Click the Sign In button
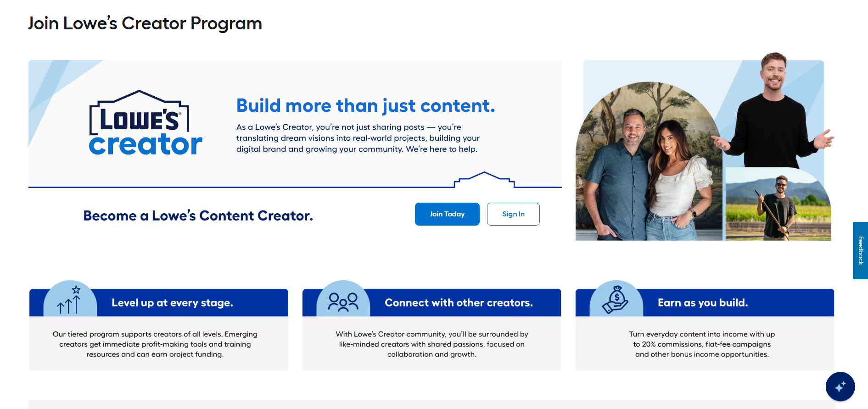This screenshot has height=409, width=868. pyautogui.click(x=513, y=214)
